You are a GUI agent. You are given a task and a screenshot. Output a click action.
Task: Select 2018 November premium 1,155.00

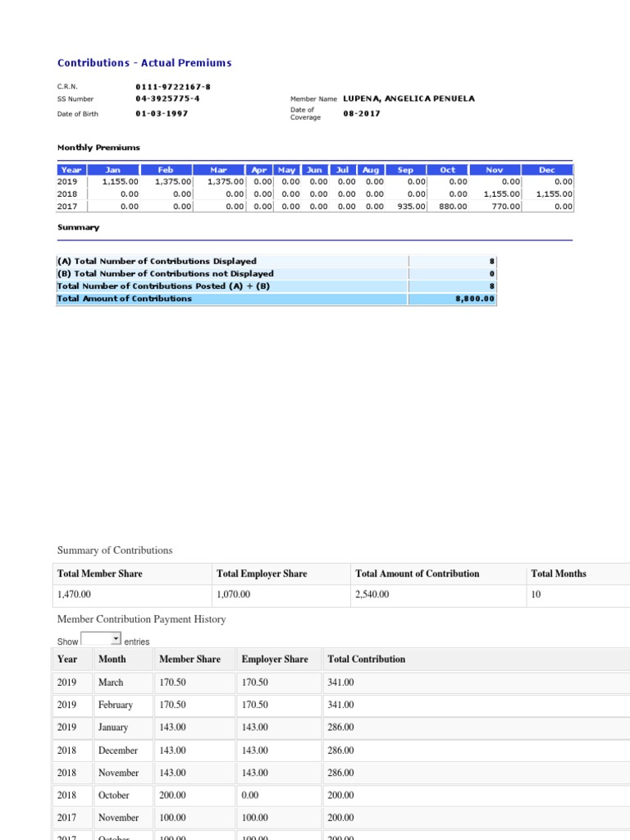point(501,194)
